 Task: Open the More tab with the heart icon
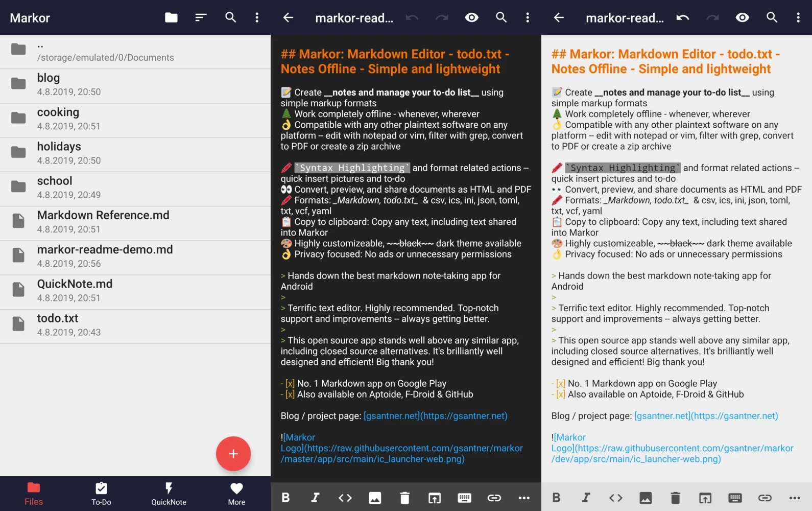coord(236,494)
